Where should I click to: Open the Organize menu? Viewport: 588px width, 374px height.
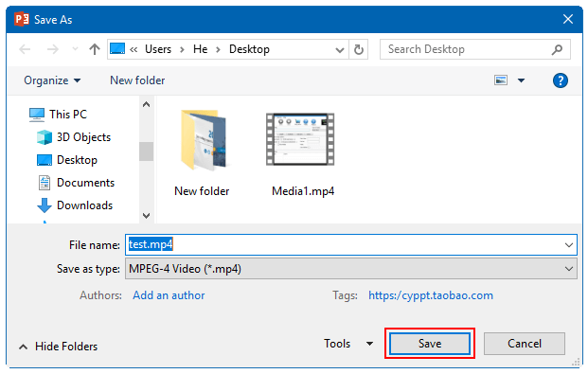click(52, 80)
